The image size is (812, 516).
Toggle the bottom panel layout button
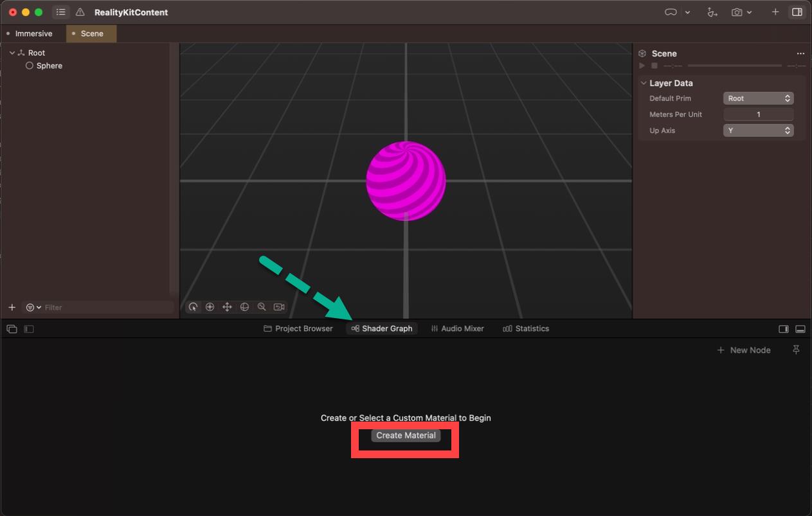(x=800, y=328)
